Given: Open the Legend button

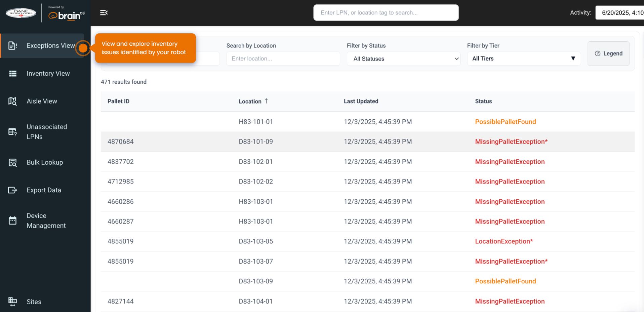Looking at the screenshot, I should tap(608, 53).
